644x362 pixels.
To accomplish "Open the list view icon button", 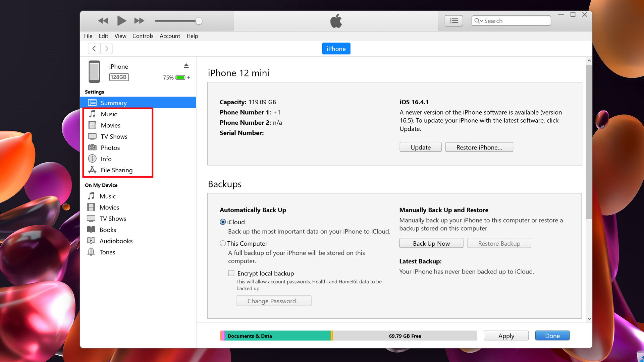I will (x=453, y=21).
